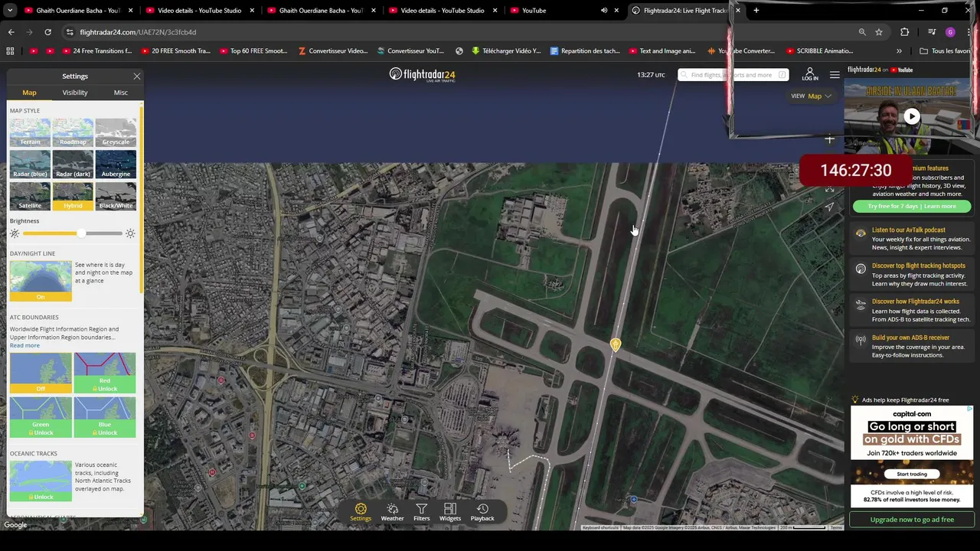This screenshot has height=551, width=980.
Task: Select the Black/White map style
Action: click(116, 196)
